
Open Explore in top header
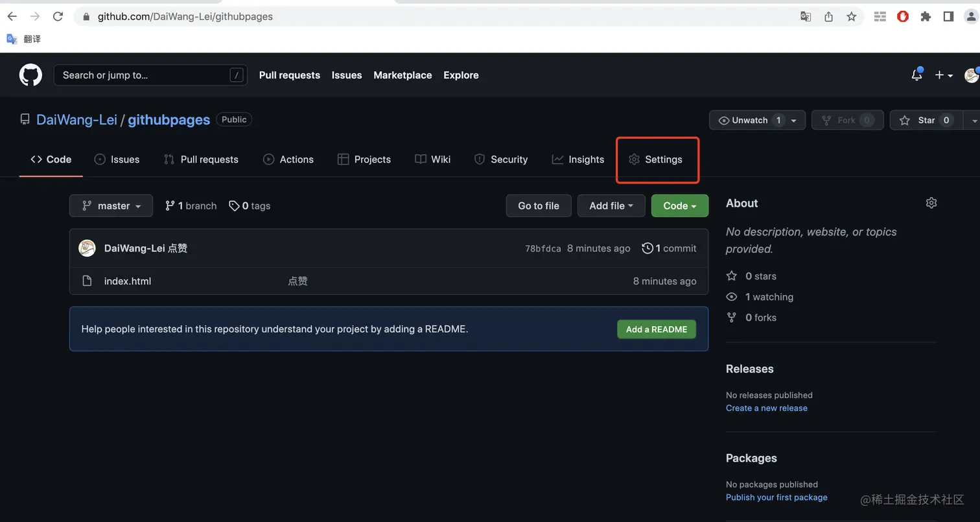(x=461, y=75)
